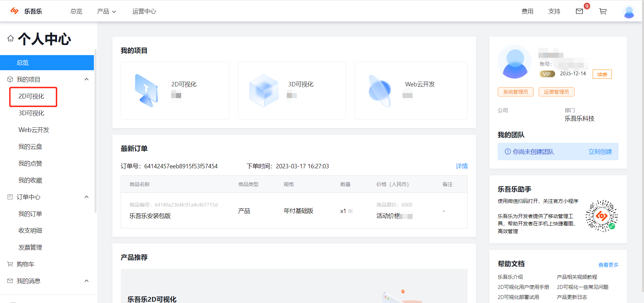This screenshot has height=303, width=644.
Task: Open 收支明细 in the sidebar
Action: [x=30, y=231]
